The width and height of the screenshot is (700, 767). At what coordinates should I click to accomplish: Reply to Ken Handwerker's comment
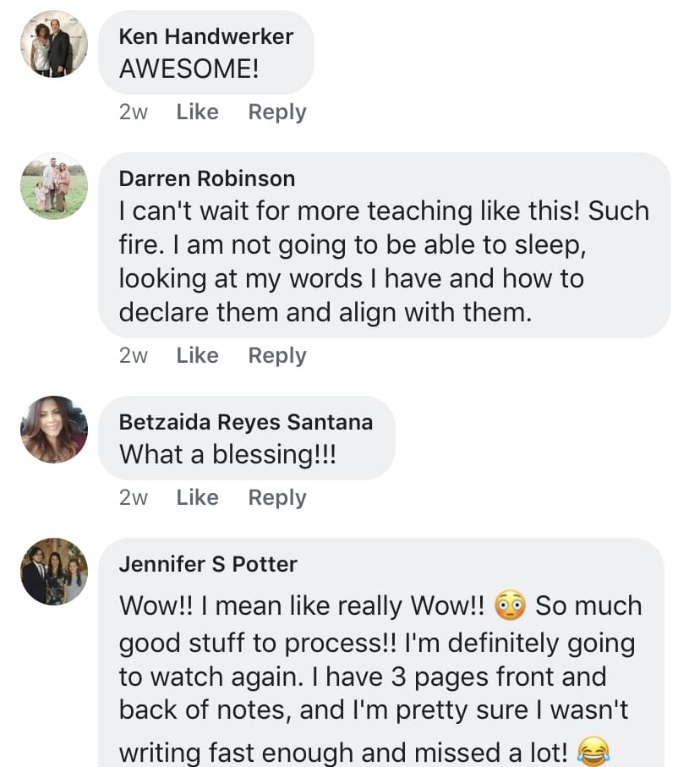coord(277,112)
